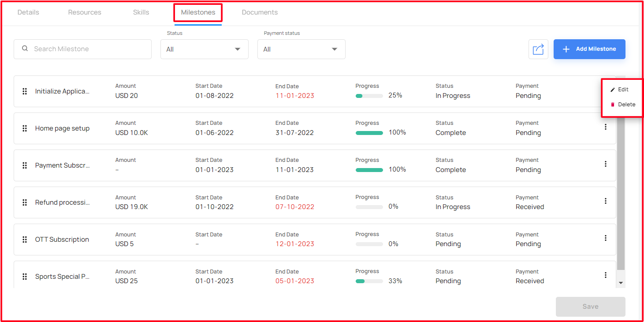Open the three-dot menu for Payment Subscr... row
644x322 pixels.
pyautogui.click(x=606, y=164)
